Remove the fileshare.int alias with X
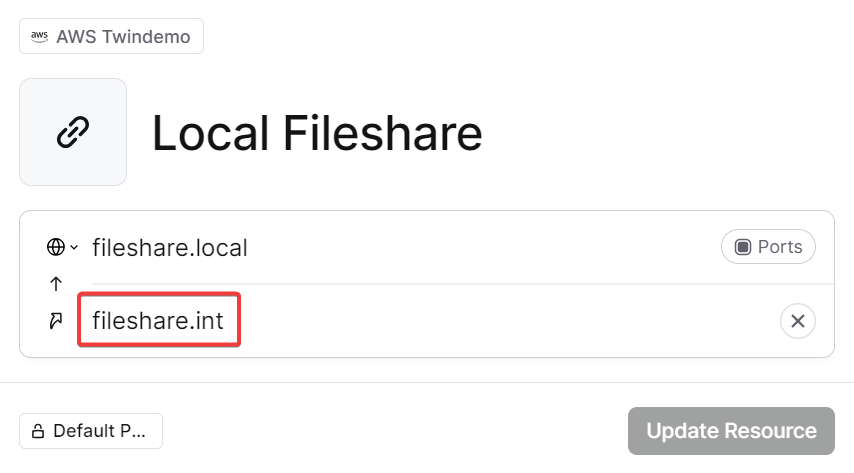This screenshot has width=854, height=473. pos(797,321)
